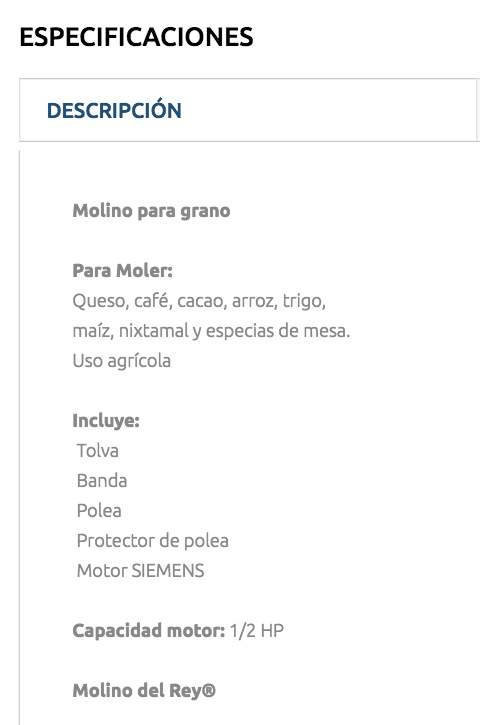The width and height of the screenshot is (480, 725).
Task: Click the Para Moler: label
Action: click(x=123, y=270)
